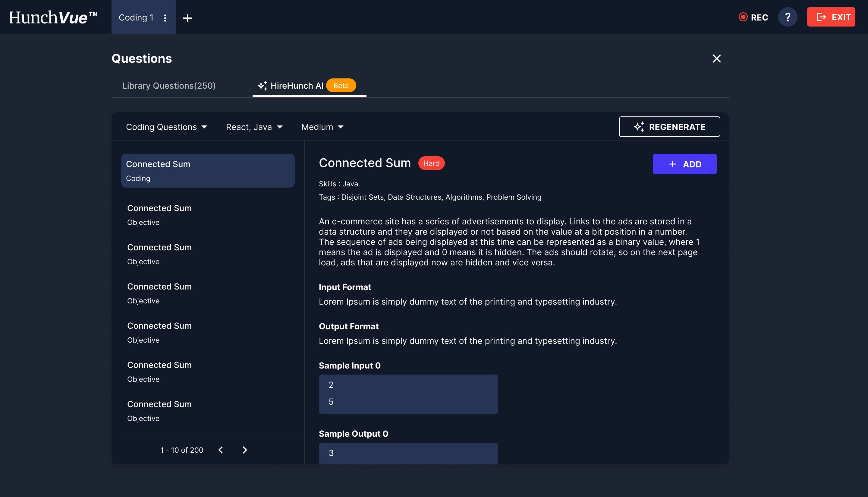Go to the next page of questions
This screenshot has height=497, width=868.
(x=244, y=450)
